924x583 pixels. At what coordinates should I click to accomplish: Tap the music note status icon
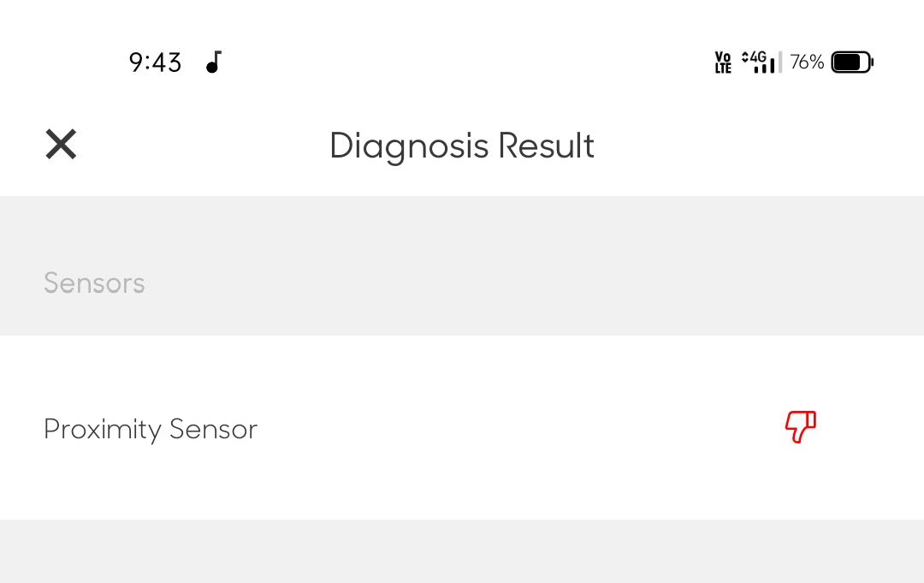point(214,62)
